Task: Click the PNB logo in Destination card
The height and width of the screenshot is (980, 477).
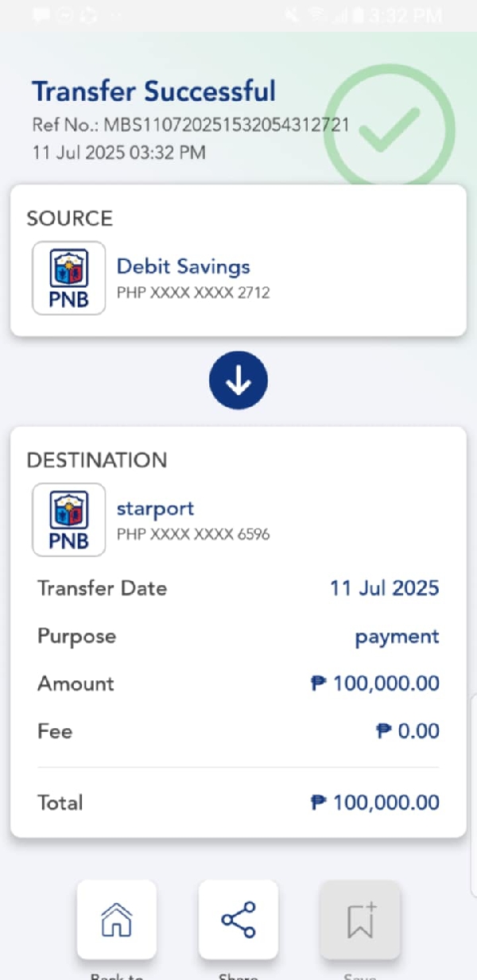Action: point(69,520)
